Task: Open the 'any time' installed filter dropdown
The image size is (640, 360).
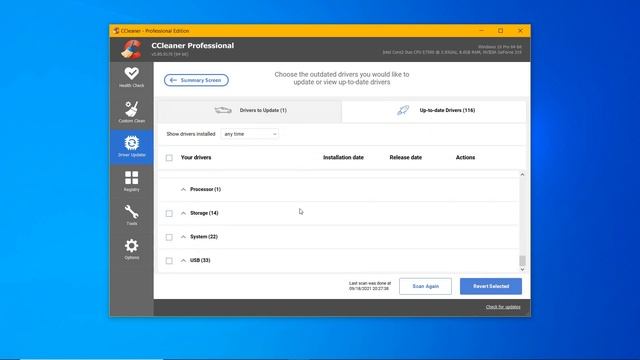Action: pyautogui.click(x=250, y=134)
